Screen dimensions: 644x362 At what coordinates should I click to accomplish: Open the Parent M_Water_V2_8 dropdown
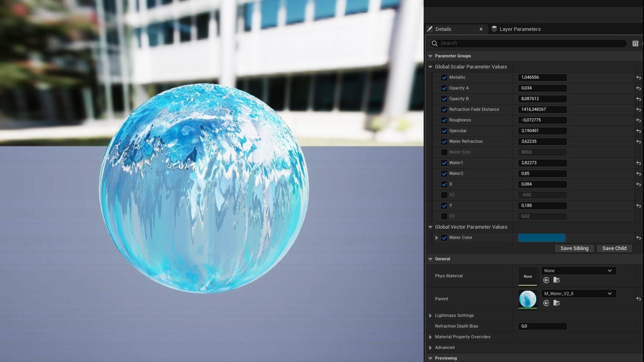[579, 293]
